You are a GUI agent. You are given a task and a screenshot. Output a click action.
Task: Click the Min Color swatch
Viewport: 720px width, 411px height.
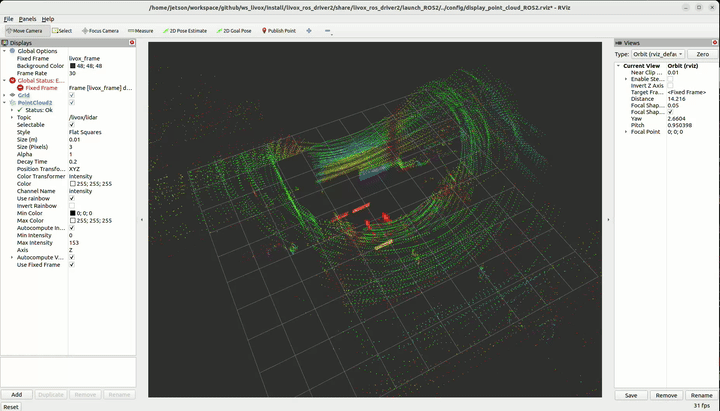coord(73,213)
